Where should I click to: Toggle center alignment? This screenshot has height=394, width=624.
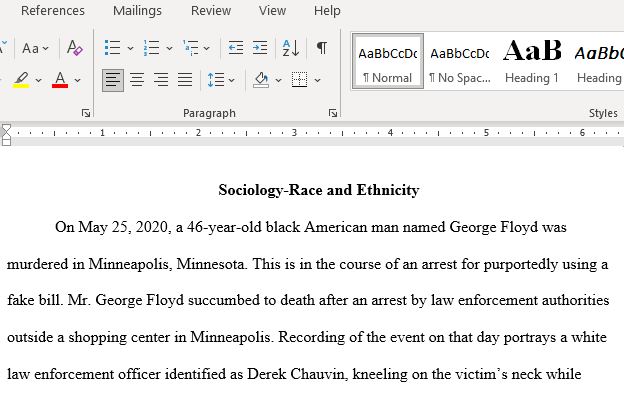(137, 80)
